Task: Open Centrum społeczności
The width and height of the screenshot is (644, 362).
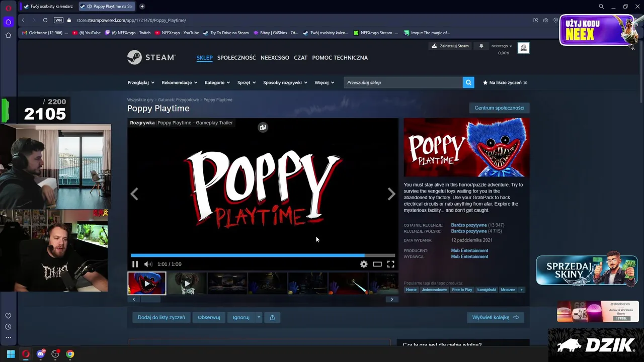Action: (x=499, y=108)
